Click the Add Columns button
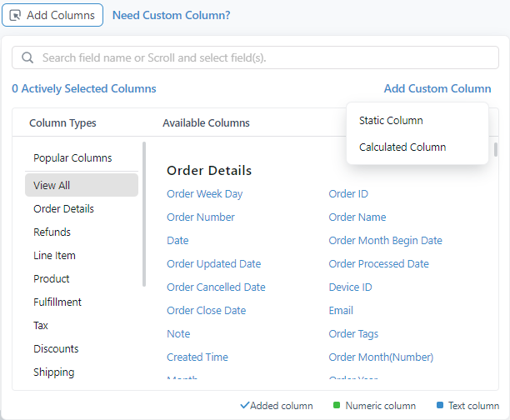 click(52, 15)
